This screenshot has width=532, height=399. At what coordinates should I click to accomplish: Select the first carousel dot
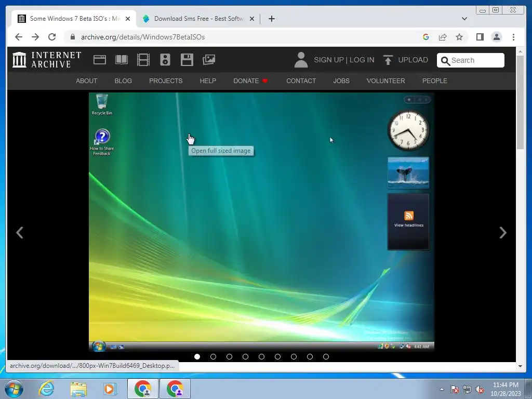pos(197,356)
